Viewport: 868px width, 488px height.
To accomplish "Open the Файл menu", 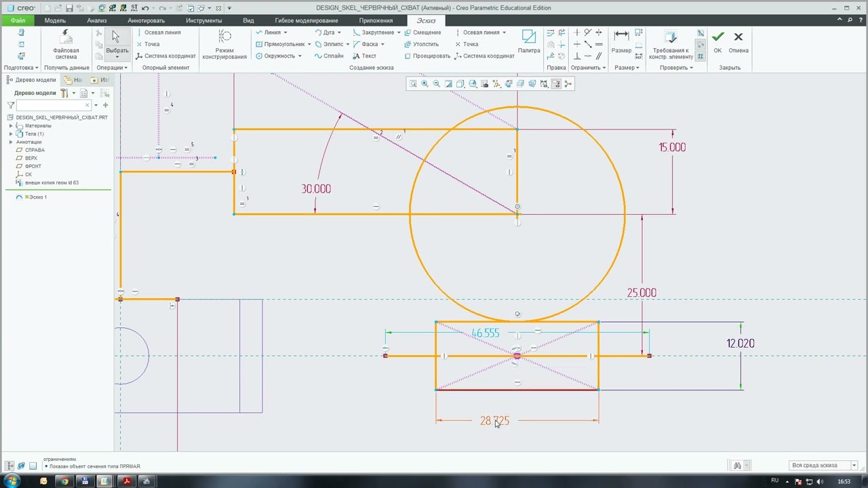I will click(18, 20).
